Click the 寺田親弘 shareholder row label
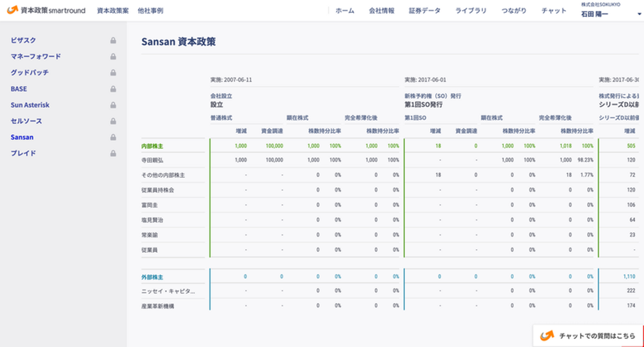The width and height of the screenshot is (644, 347). click(152, 160)
